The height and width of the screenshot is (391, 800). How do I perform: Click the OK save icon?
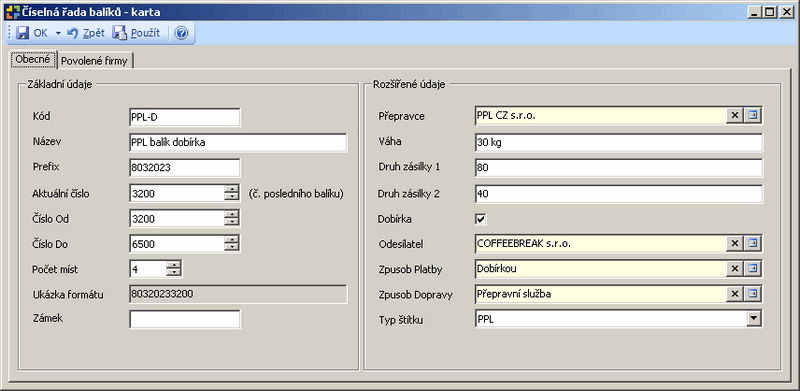pos(22,33)
